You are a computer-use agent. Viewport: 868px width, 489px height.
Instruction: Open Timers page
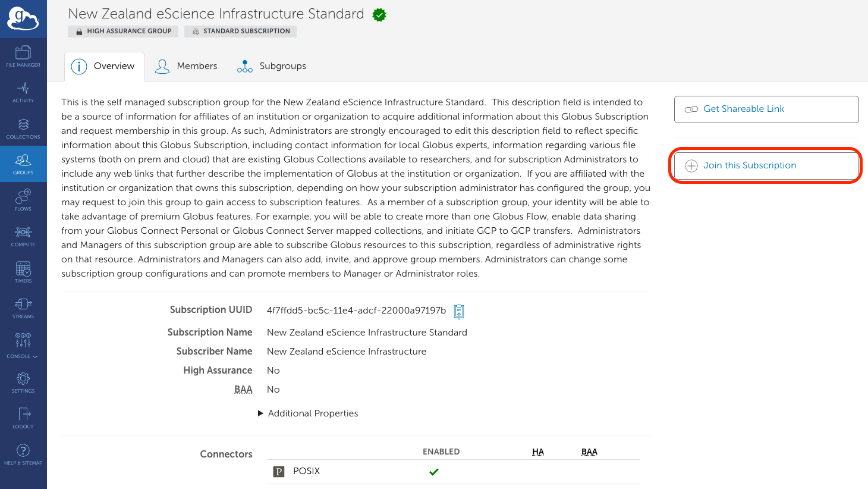[23, 272]
